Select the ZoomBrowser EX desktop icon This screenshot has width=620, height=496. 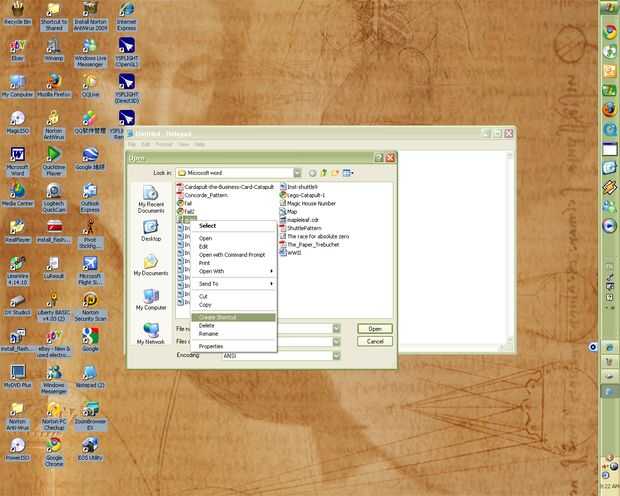[90, 415]
